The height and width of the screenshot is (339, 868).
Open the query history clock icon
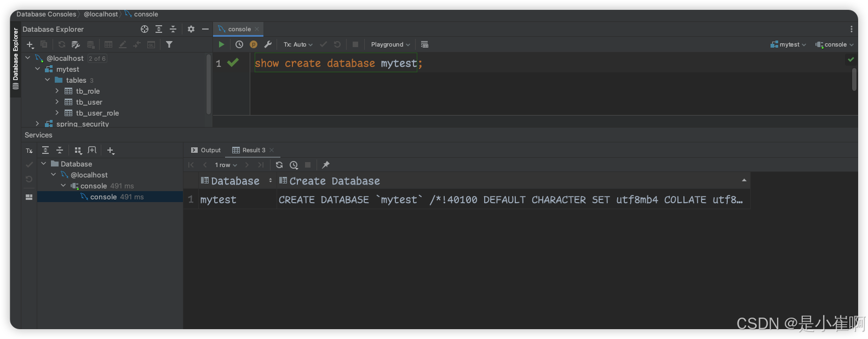coord(239,44)
